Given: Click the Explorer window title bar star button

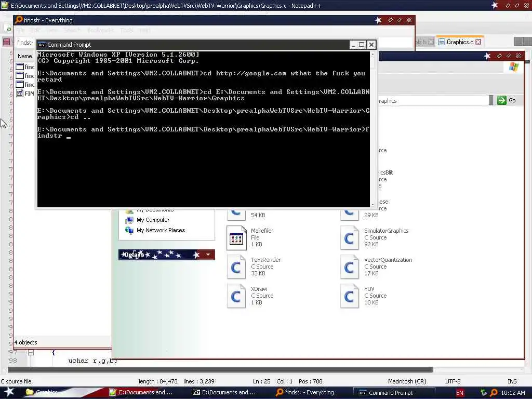Looking at the screenshot, I should click(487, 56).
